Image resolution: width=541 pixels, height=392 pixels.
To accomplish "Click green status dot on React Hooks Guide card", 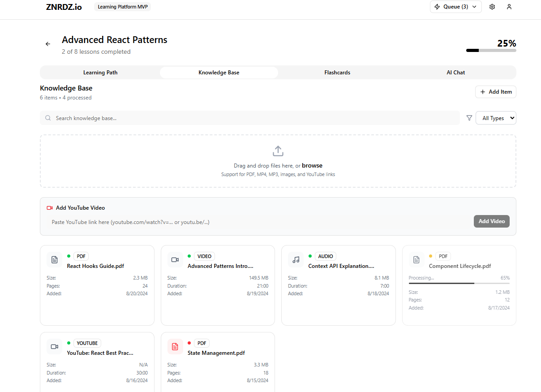I will pos(69,256).
